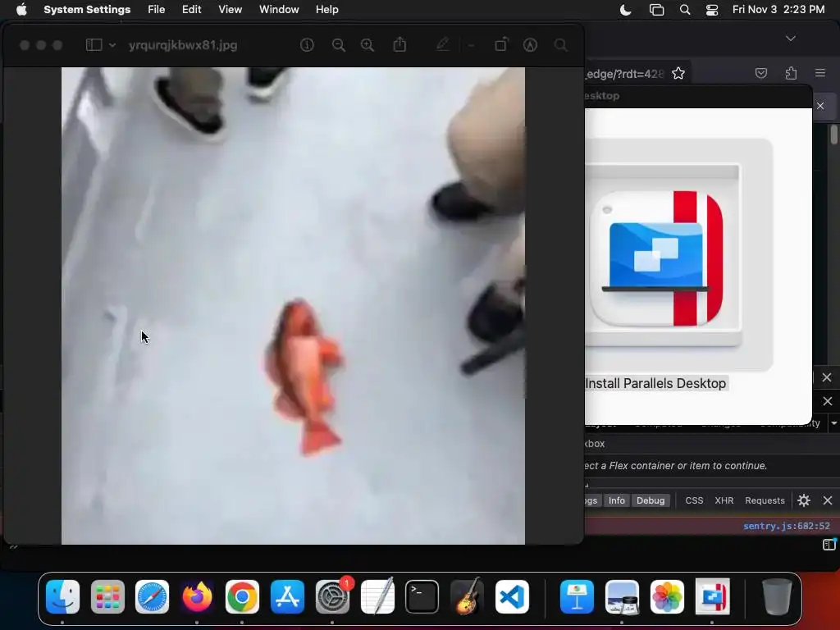The image size is (840, 630).
Task: Open the search field icon in Preview toolbar
Action: pos(561,45)
